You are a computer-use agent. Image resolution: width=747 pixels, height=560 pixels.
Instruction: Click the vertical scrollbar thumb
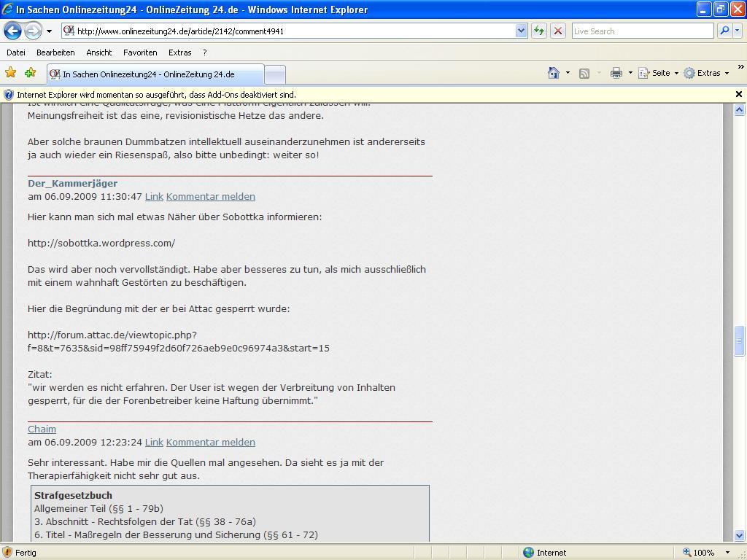point(739,341)
